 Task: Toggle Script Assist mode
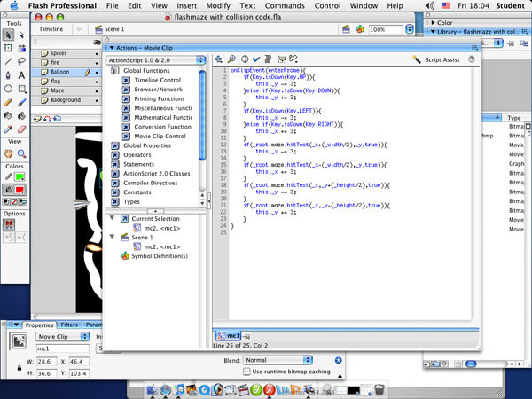click(x=436, y=59)
